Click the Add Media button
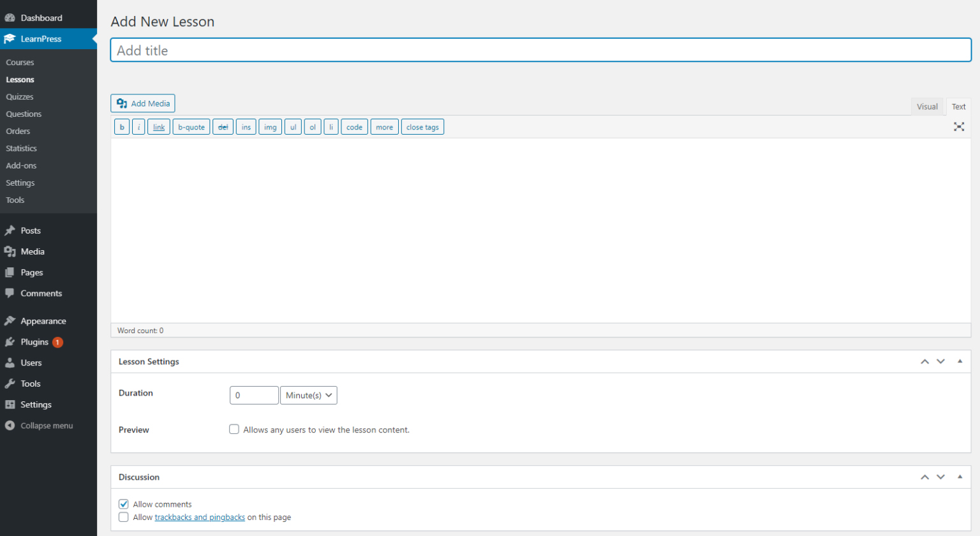 [x=143, y=103]
